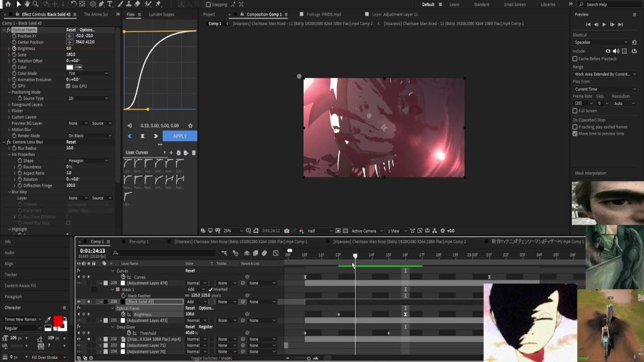Toggle 'If caching, play cached frames' checkbox
Viewport: 644px width, 362px height.
(575, 127)
